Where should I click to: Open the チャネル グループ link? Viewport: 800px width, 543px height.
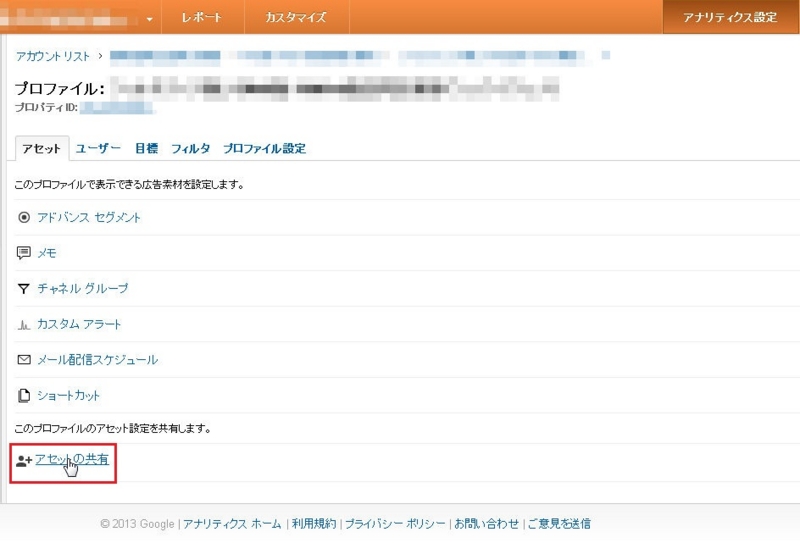pos(83,289)
